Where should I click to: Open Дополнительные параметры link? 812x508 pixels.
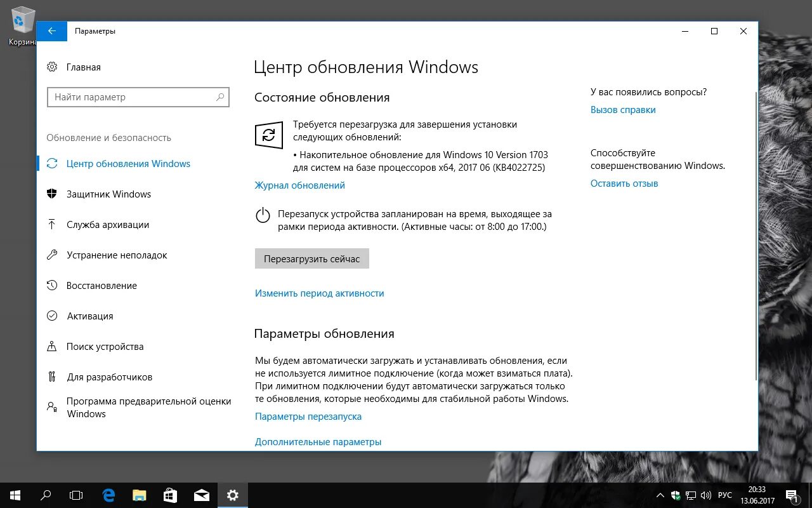click(318, 442)
